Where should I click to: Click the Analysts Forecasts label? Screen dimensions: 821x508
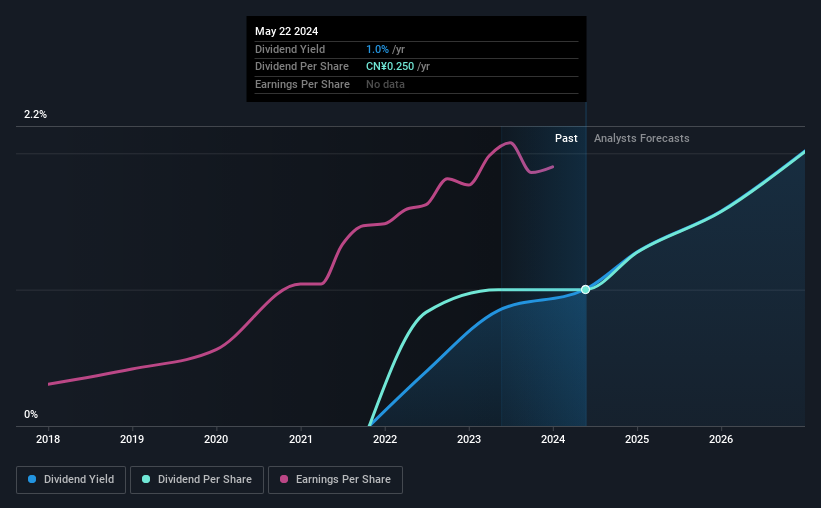(x=641, y=138)
